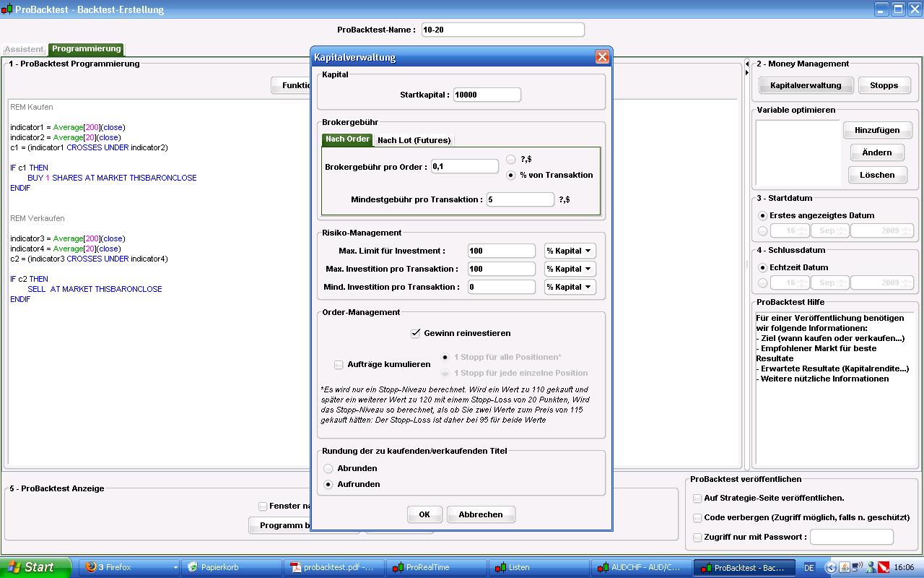924x578 pixels.
Task: Check Auf Strategie-Seite veröffentlichen
Action: pyautogui.click(x=697, y=498)
